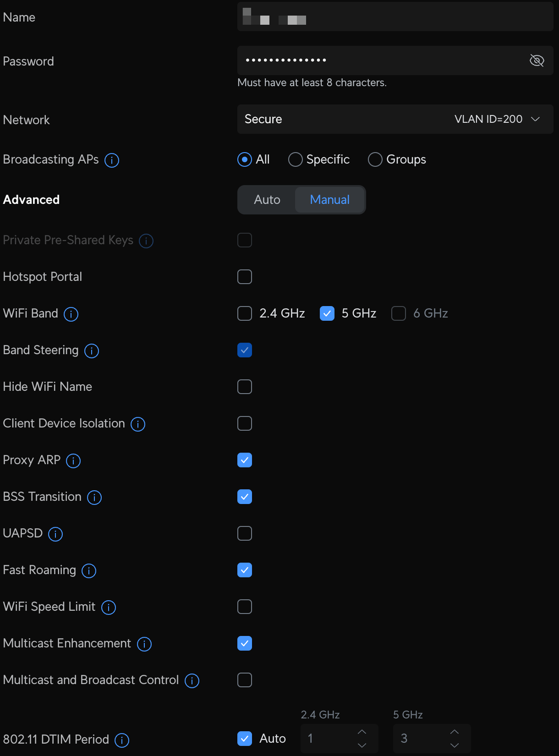Disable Proxy ARP checkbox
The height and width of the screenshot is (756, 559).
(245, 460)
